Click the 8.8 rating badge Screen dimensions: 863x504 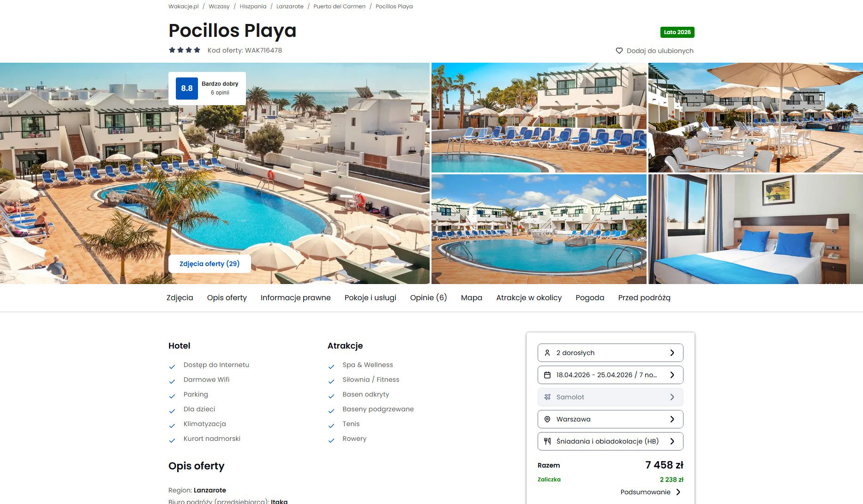click(x=187, y=89)
